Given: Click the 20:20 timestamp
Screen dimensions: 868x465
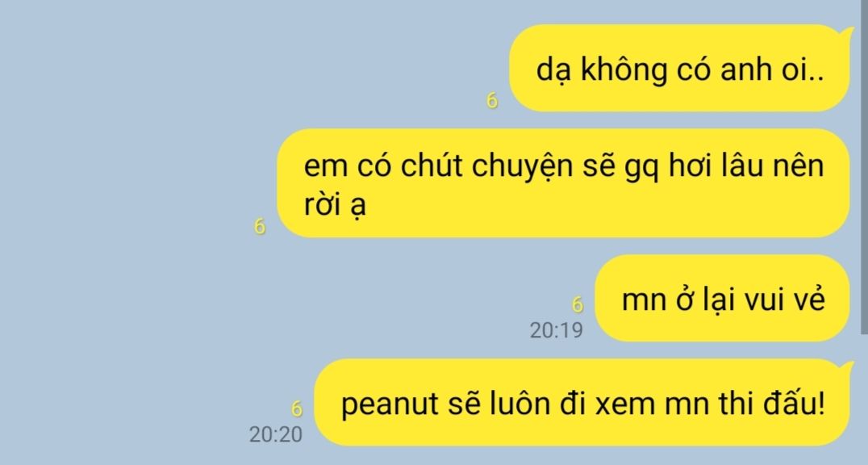Looking at the screenshot, I should [276, 434].
